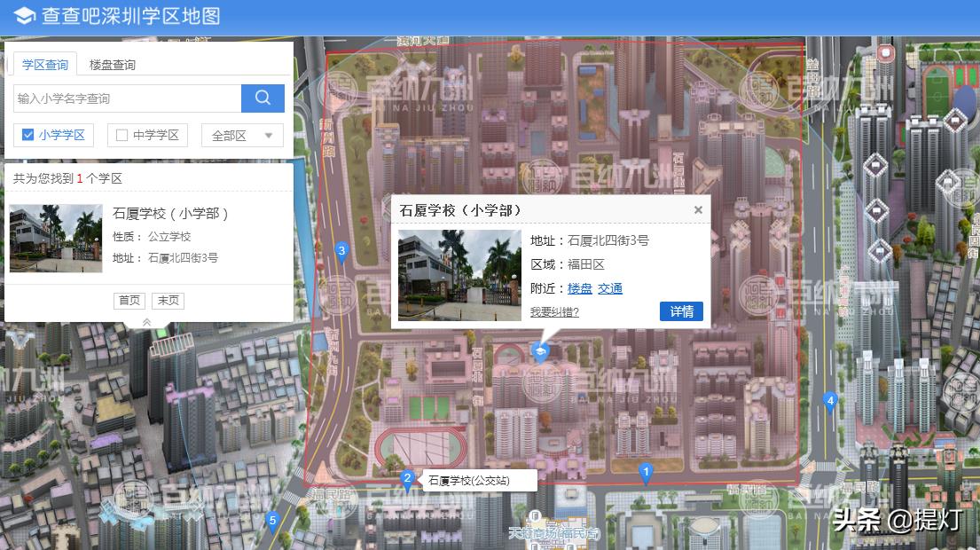Select the 石厦学校 school marker on the map

541,350
